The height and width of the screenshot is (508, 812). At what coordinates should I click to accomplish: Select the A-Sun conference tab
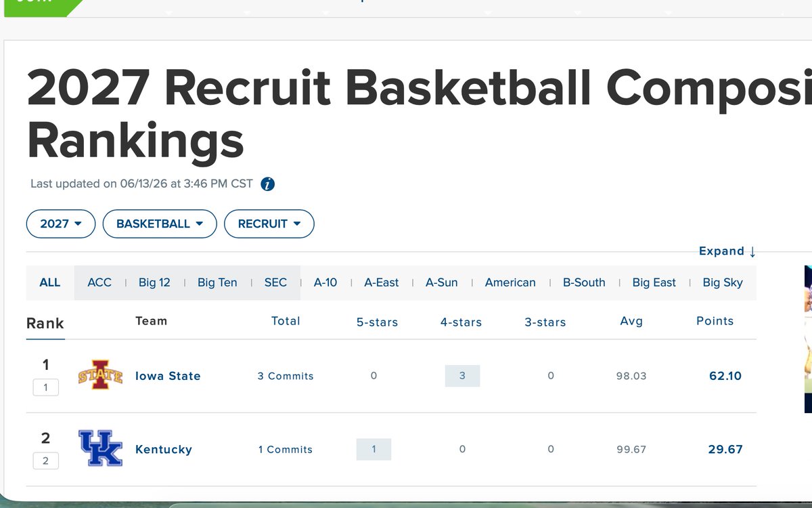tap(442, 282)
